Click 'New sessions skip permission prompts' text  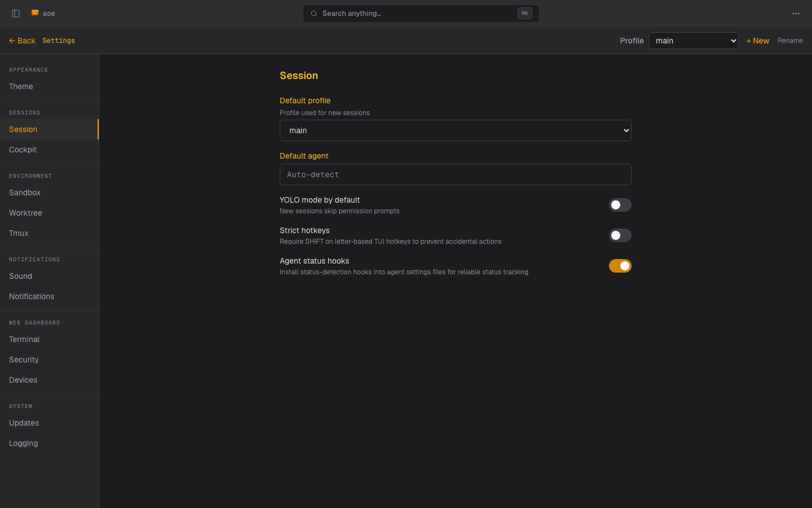pyautogui.click(x=339, y=211)
